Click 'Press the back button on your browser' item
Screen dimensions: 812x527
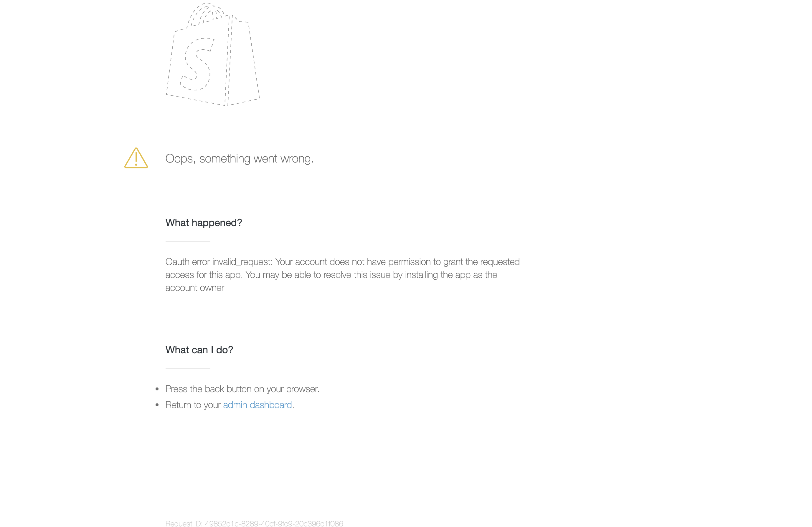click(x=242, y=389)
